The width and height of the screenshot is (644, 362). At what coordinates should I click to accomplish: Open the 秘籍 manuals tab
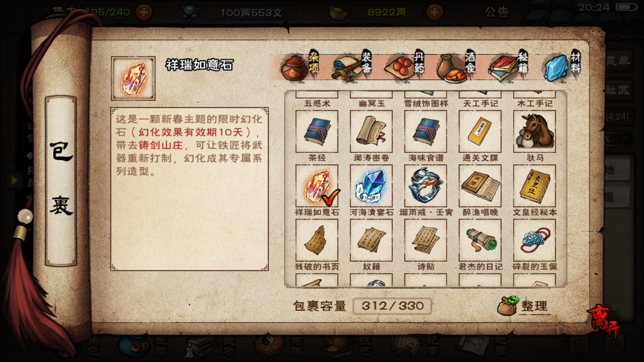tap(509, 66)
